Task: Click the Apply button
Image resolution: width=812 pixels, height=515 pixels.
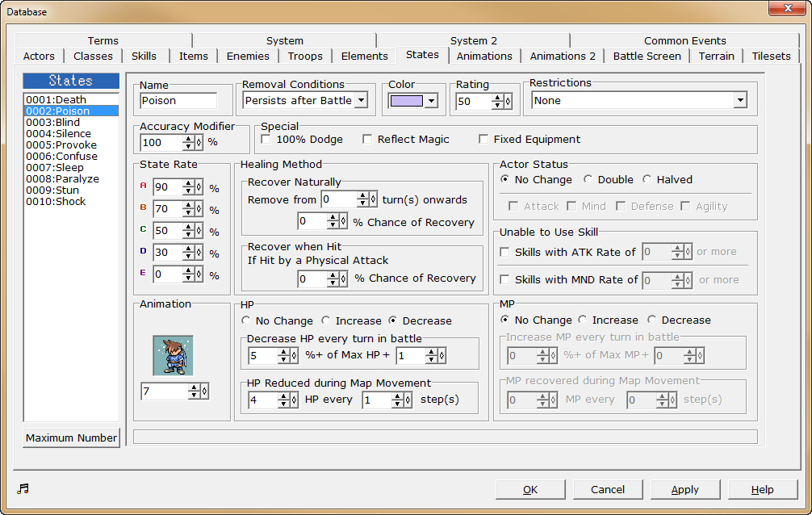Action: pyautogui.click(x=684, y=490)
